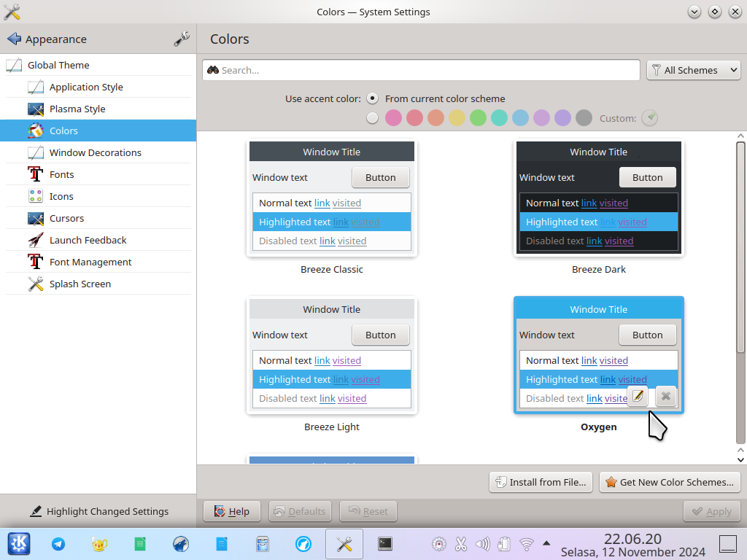The image size is (747, 560).
Task: Click the Apply button
Action: (712, 511)
